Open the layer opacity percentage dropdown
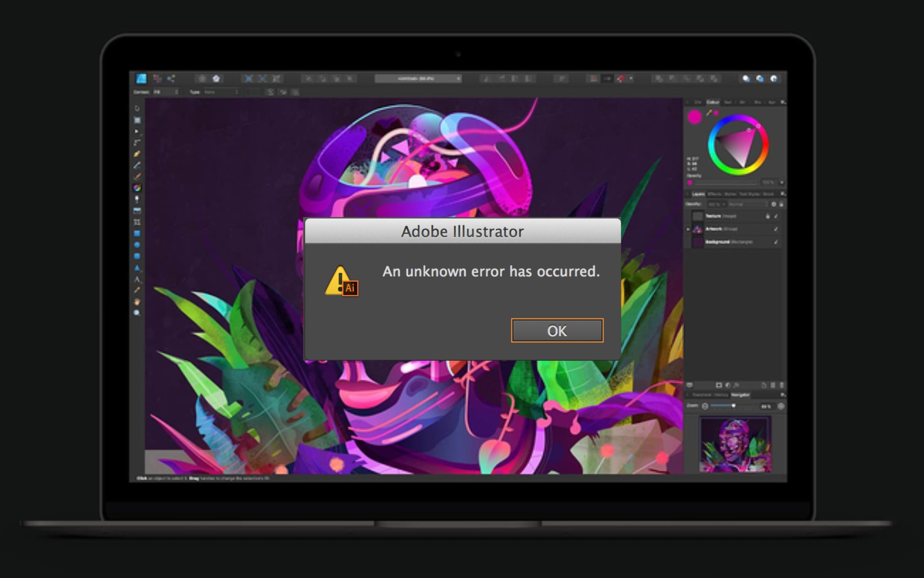The width and height of the screenshot is (924, 578). [x=717, y=204]
